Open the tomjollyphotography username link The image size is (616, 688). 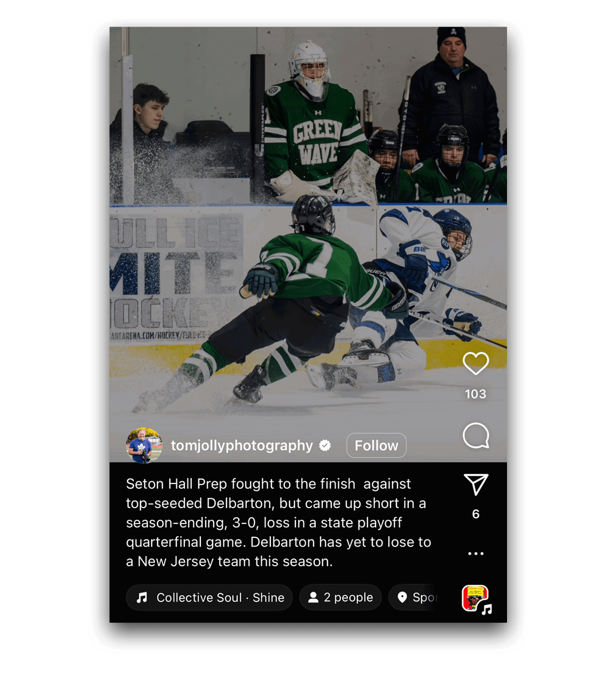241,445
